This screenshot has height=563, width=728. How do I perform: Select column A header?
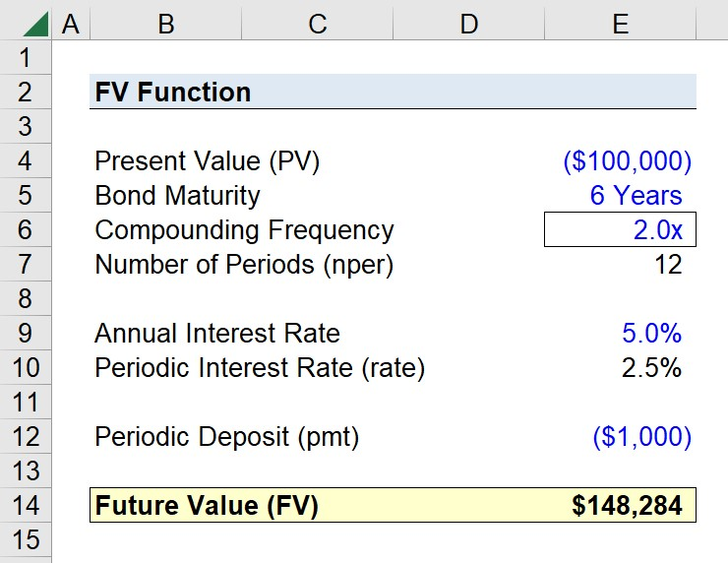[70, 23]
